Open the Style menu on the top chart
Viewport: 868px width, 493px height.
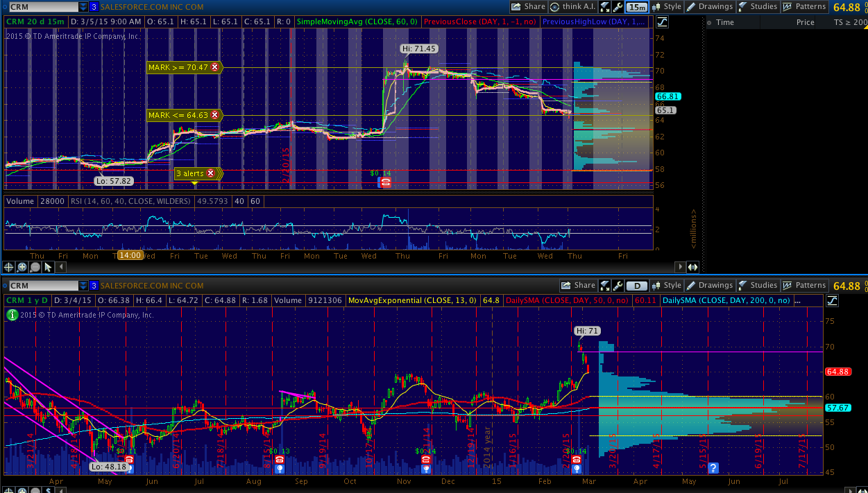click(x=667, y=6)
